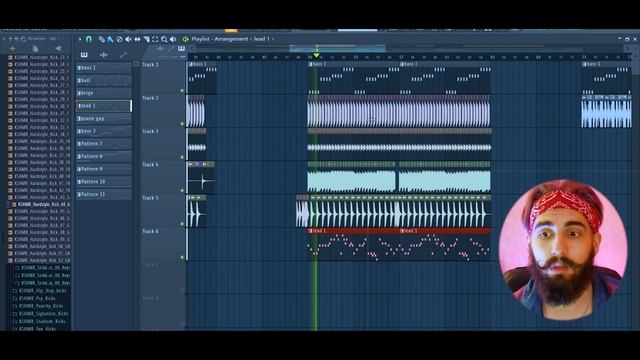Click the file icon in browser header
Viewport: 640px width, 360px height.
(36, 49)
